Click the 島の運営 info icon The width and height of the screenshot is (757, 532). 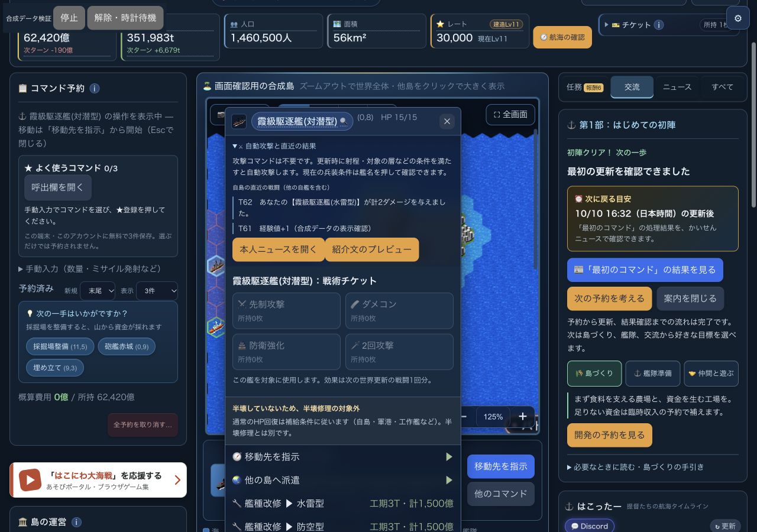click(76, 522)
